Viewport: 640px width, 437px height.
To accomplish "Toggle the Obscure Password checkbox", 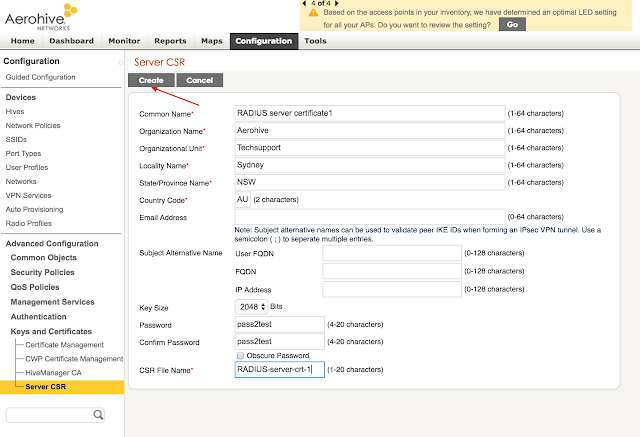I will [240, 355].
